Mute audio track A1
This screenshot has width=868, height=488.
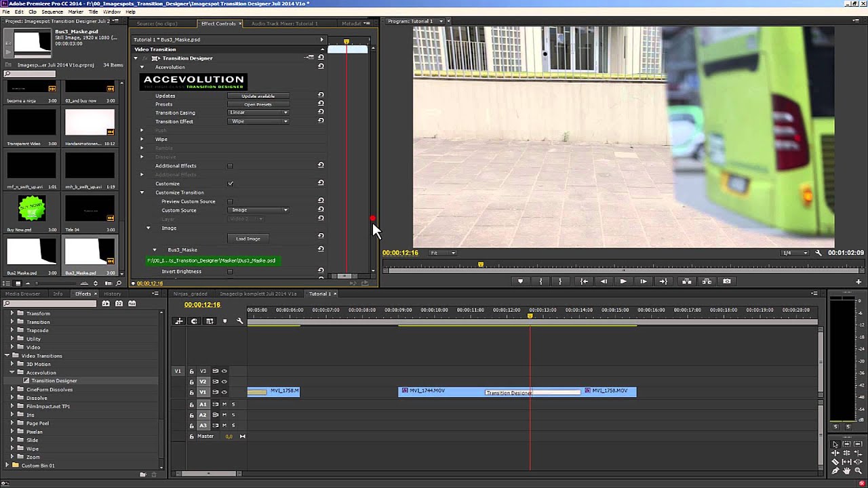coord(224,404)
